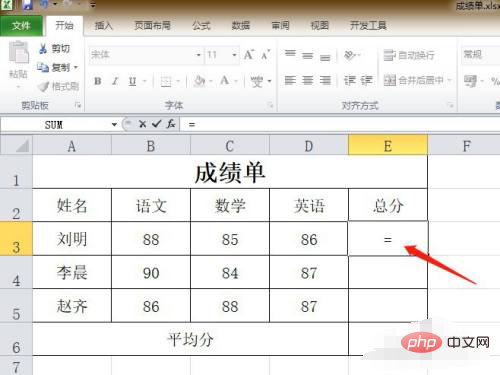Click the Decrease Indent icon

pyautogui.click(x=350, y=80)
